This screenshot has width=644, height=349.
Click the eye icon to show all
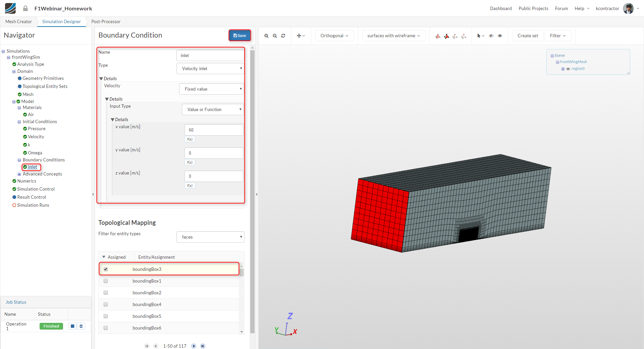point(500,36)
